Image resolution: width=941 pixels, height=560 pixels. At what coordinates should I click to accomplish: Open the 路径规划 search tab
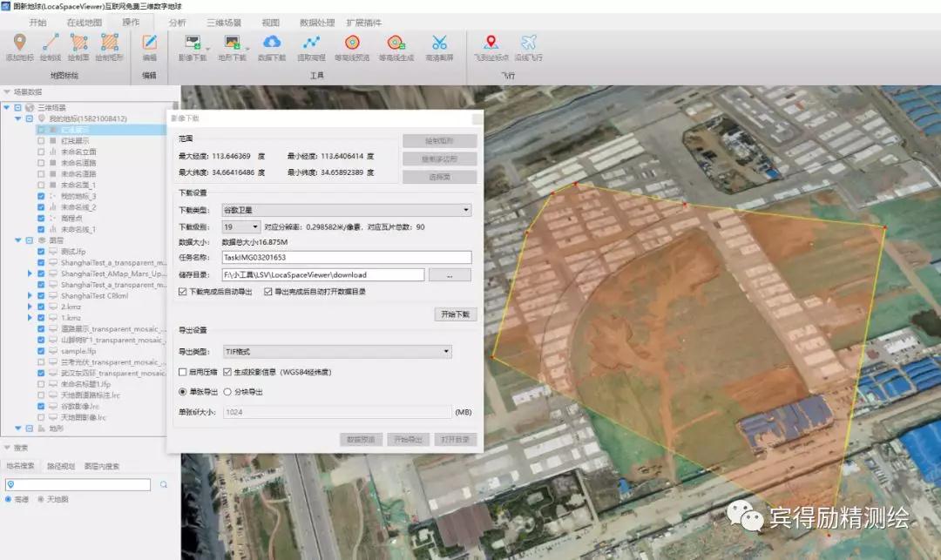[59, 466]
